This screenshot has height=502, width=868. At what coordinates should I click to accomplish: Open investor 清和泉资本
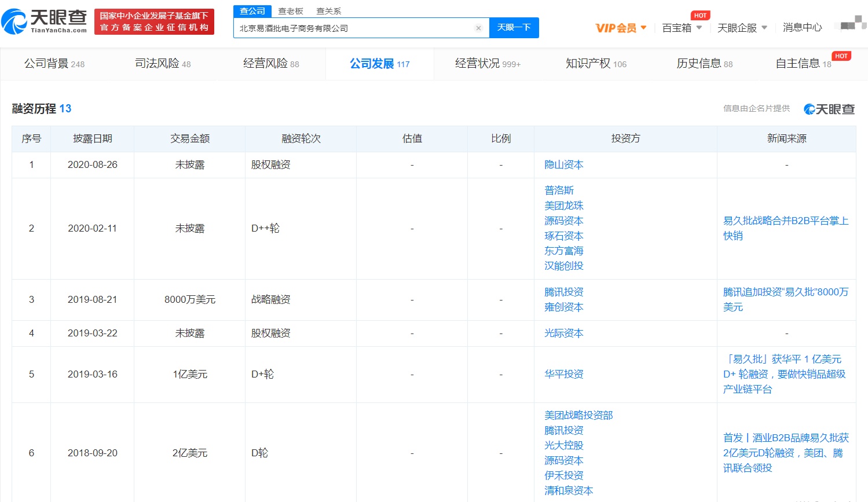pyautogui.click(x=569, y=490)
